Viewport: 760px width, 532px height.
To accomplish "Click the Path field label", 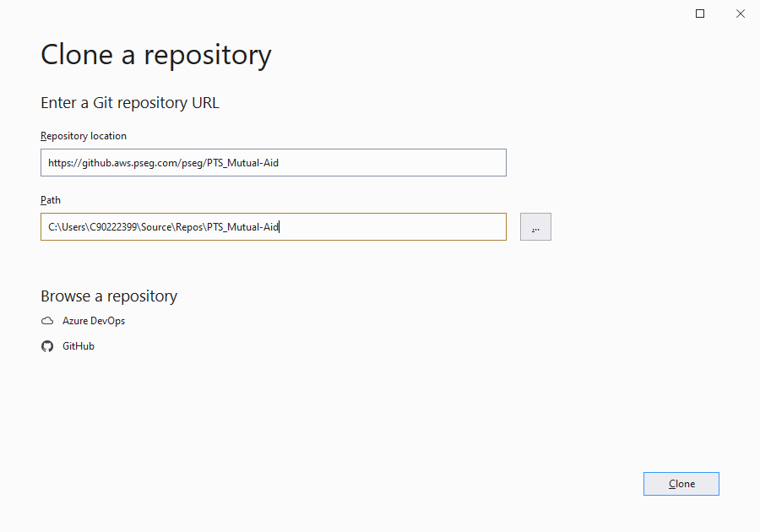I will 51,200.
